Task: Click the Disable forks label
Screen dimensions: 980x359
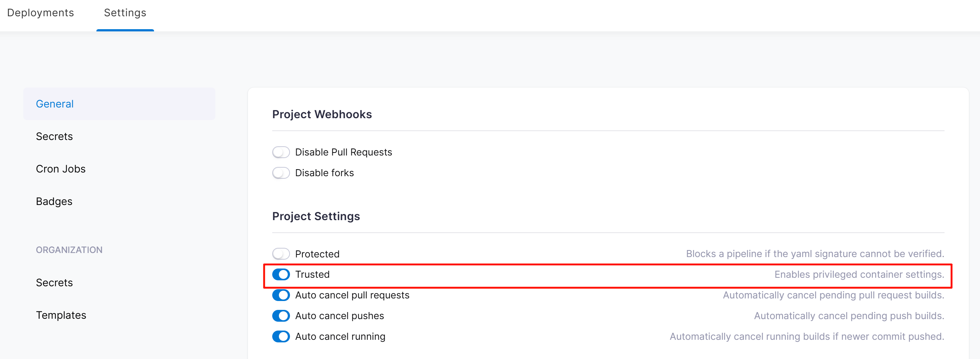Action: click(324, 173)
